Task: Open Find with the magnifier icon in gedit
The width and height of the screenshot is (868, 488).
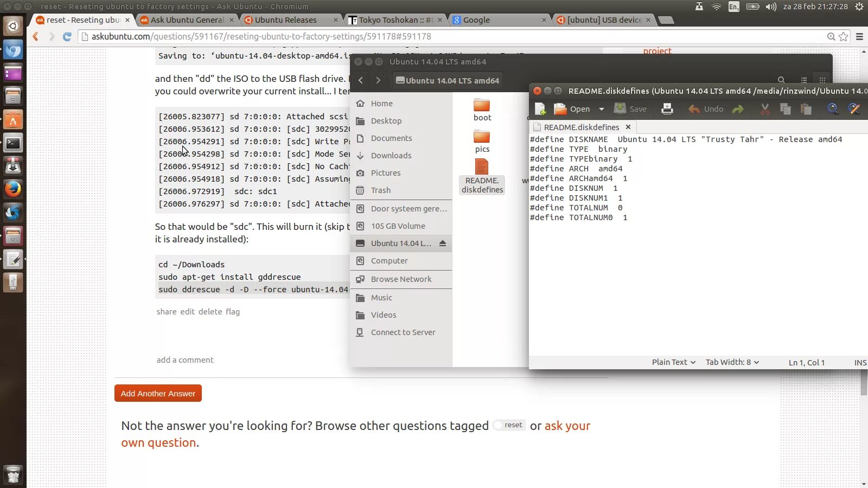Action: click(833, 109)
